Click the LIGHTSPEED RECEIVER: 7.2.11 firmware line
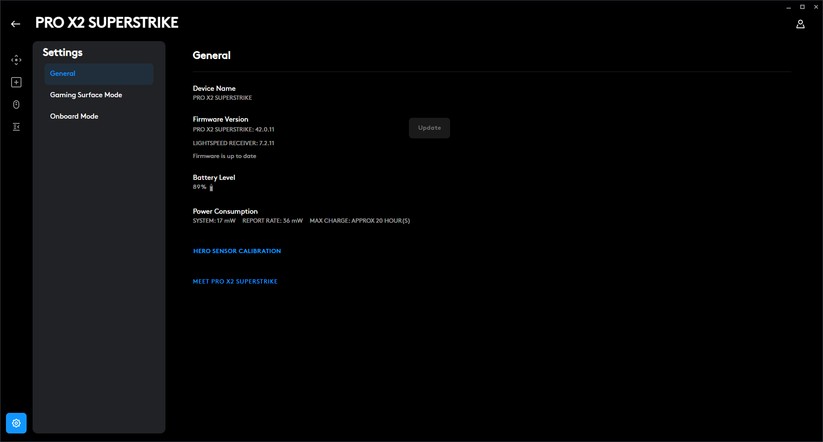Viewport: 823px width, 442px height. (233, 143)
